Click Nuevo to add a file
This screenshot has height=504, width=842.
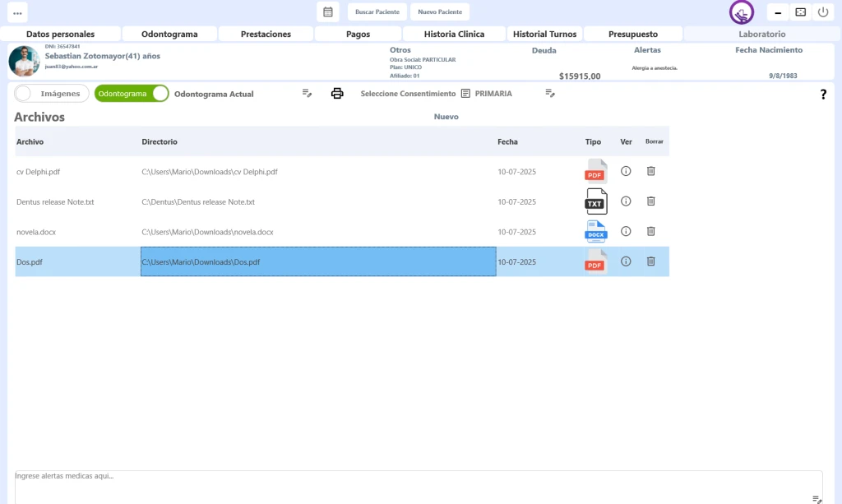click(446, 117)
